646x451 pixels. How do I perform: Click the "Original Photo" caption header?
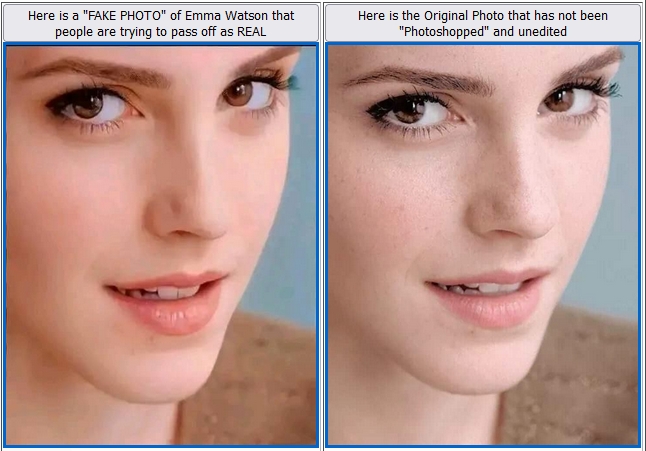(483, 23)
